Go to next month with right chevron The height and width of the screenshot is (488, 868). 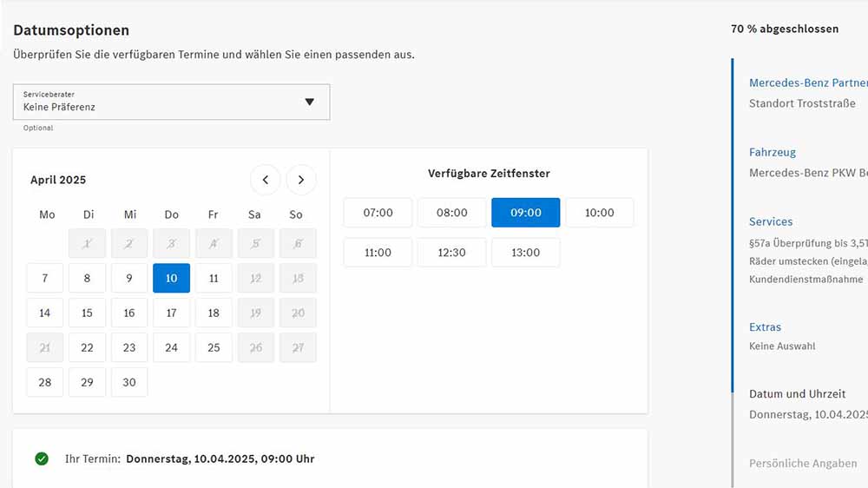point(301,180)
